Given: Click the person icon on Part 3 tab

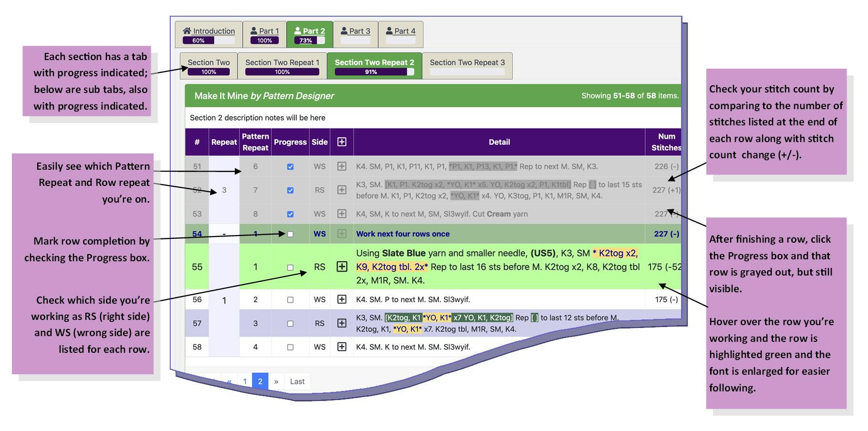Looking at the screenshot, I should click(344, 31).
